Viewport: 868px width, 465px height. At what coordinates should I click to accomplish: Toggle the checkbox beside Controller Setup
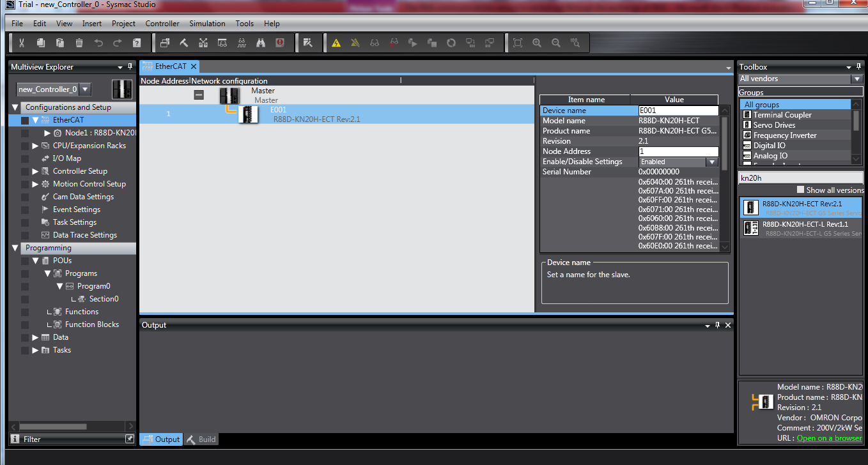click(25, 171)
